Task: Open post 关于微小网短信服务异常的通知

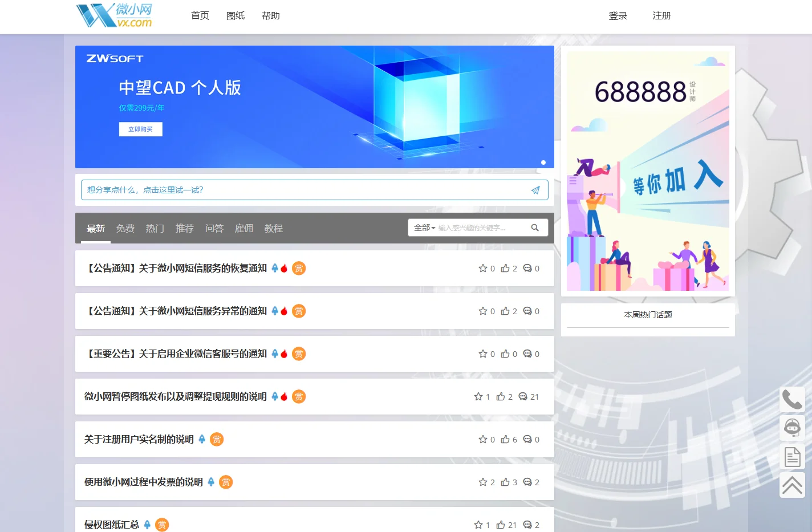Action: coord(176,311)
